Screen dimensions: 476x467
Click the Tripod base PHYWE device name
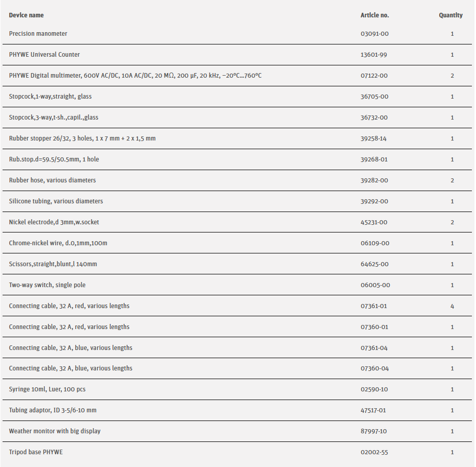coord(36,452)
